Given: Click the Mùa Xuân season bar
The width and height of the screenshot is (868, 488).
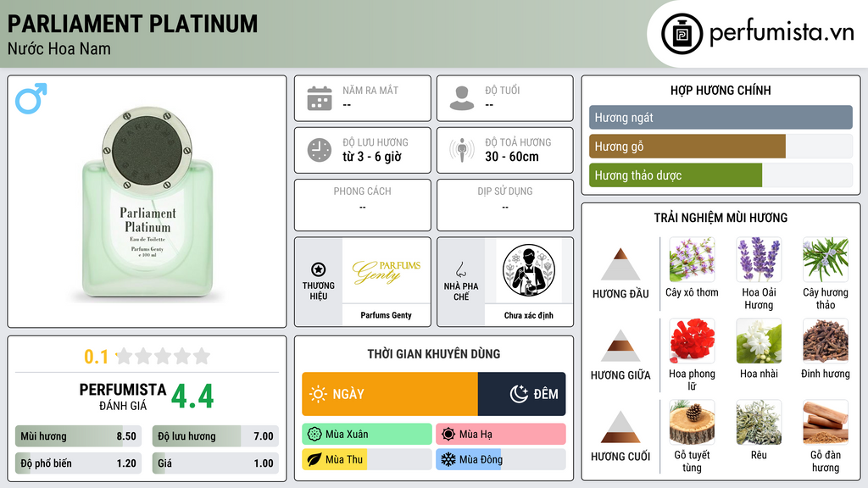Looking at the screenshot, I should [x=367, y=434].
